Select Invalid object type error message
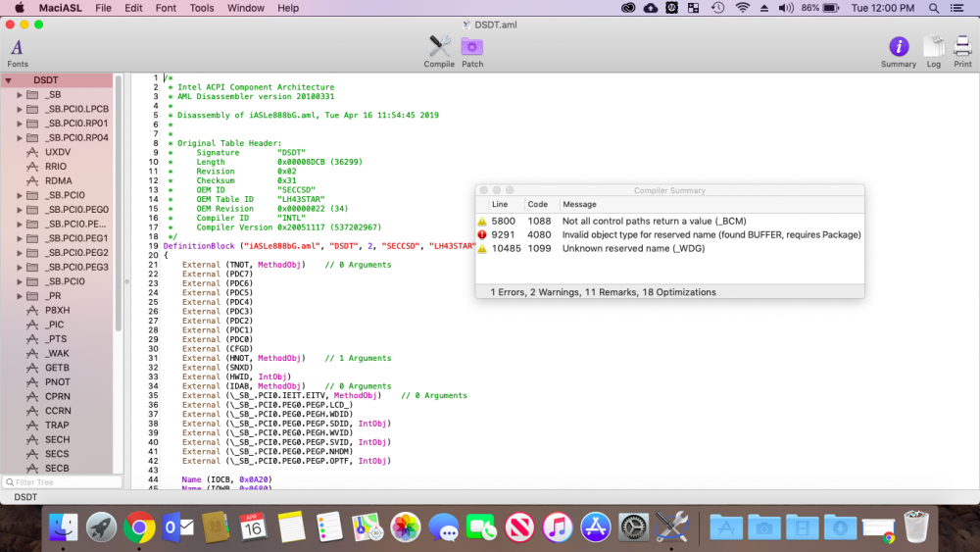The height and width of the screenshot is (552, 980). pos(711,235)
